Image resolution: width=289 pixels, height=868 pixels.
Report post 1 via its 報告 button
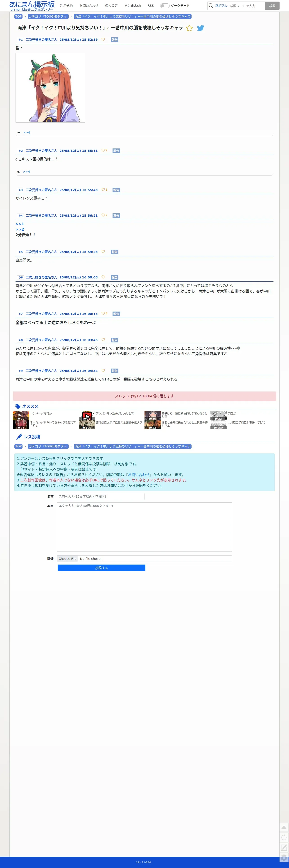[115, 40]
